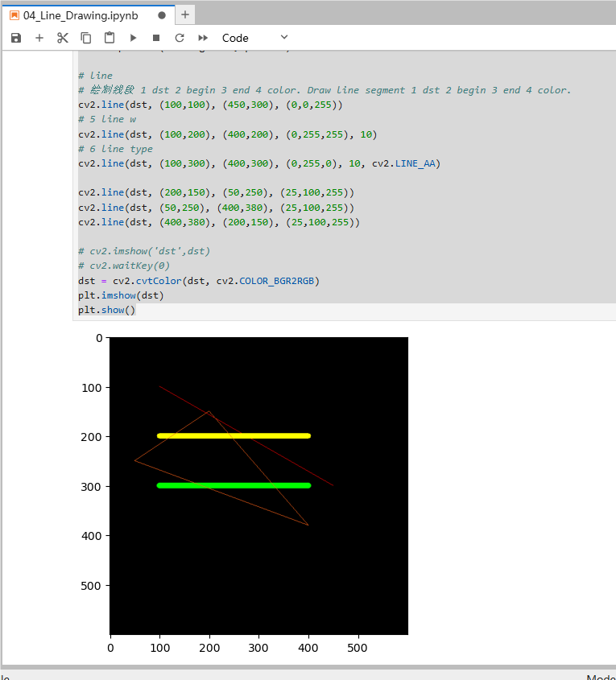Click the '# 5 line w' comment

[107, 119]
